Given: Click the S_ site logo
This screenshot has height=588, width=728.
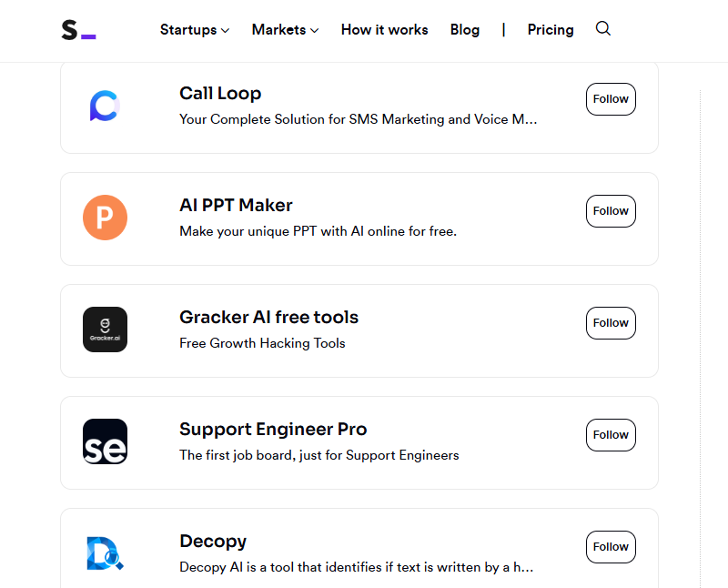Looking at the screenshot, I should coord(78,30).
